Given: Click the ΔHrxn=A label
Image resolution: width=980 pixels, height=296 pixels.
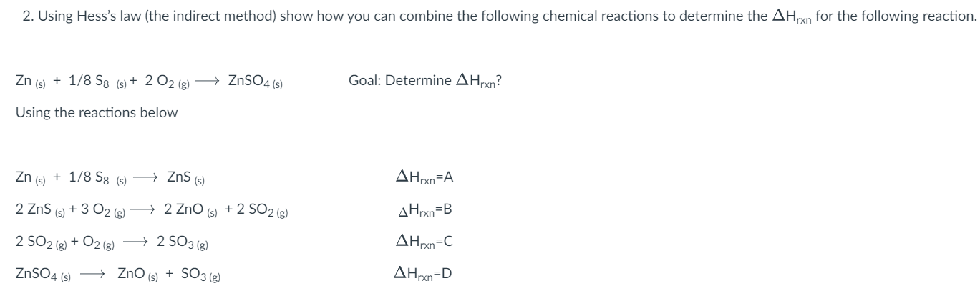Looking at the screenshot, I should [x=424, y=177].
